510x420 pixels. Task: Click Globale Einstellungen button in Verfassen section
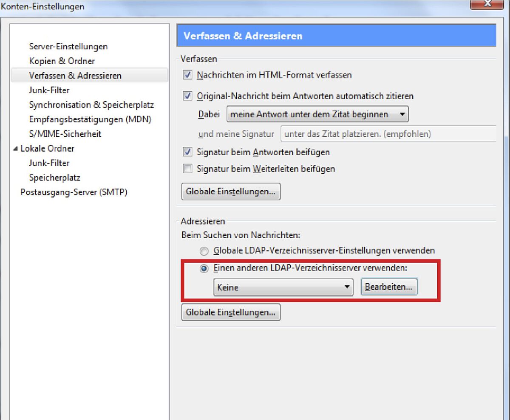click(x=231, y=192)
